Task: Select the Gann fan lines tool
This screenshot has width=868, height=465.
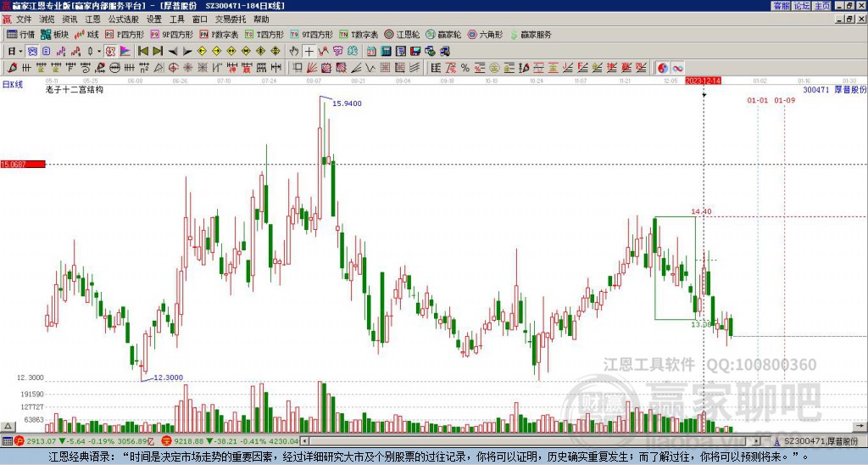Action: point(312,68)
